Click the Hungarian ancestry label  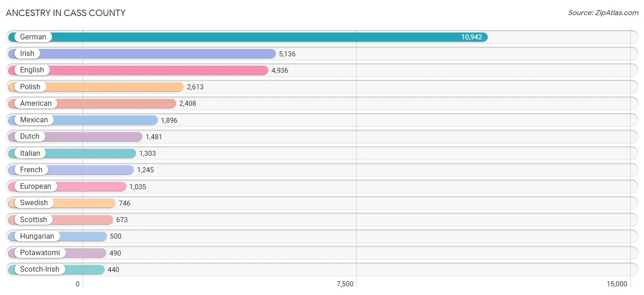click(x=37, y=236)
